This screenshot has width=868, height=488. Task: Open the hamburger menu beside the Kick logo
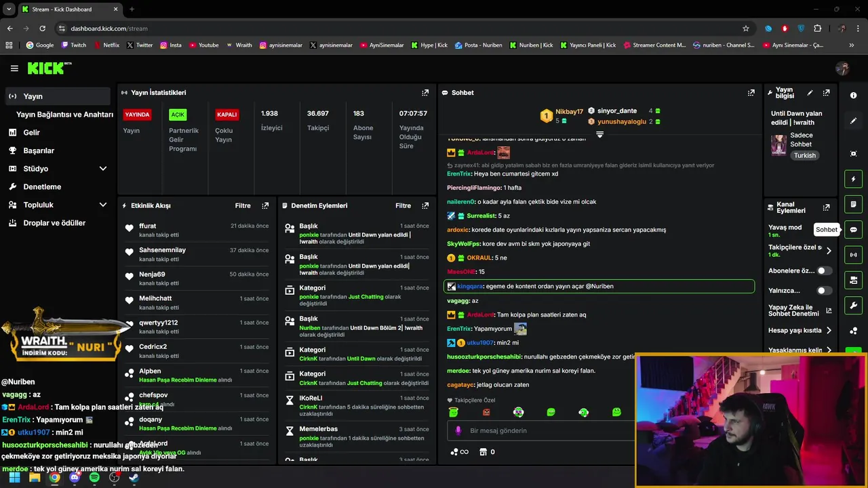(x=14, y=68)
